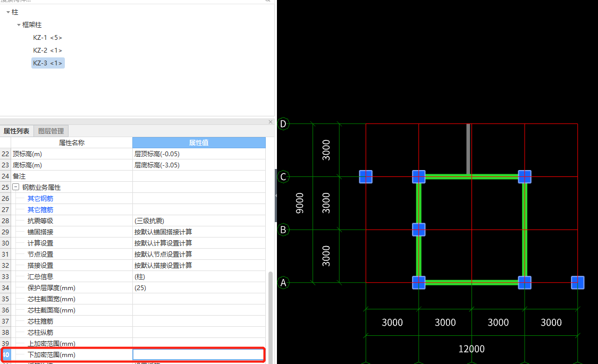
Task: Switch to 属性列表 tab
Action: pos(16,131)
